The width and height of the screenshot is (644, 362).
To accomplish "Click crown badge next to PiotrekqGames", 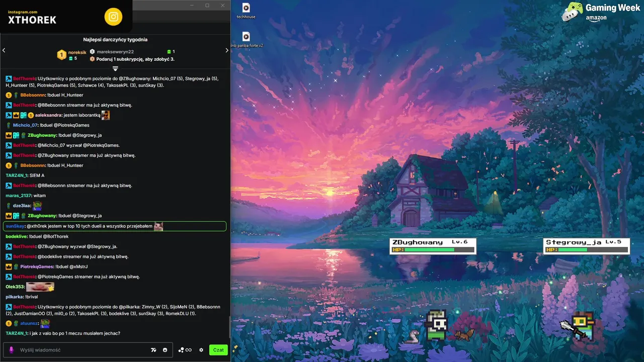I will point(9,266).
